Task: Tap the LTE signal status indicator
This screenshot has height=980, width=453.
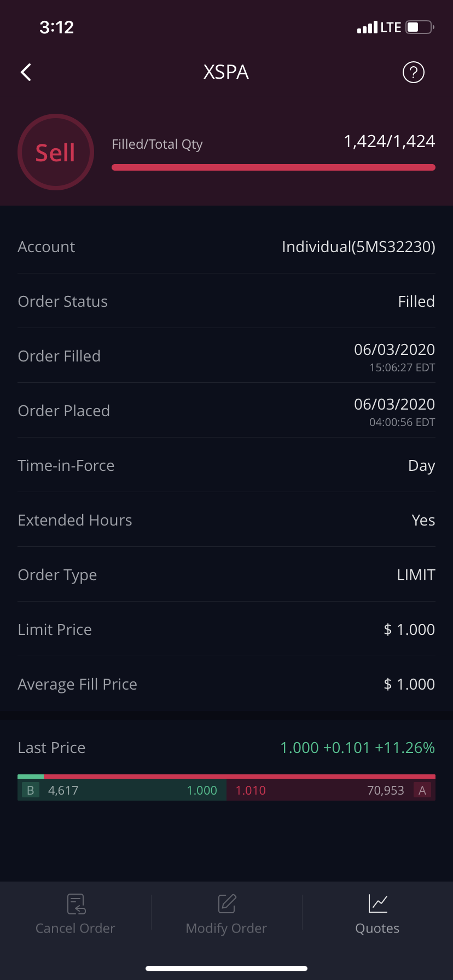Action: tap(380, 27)
